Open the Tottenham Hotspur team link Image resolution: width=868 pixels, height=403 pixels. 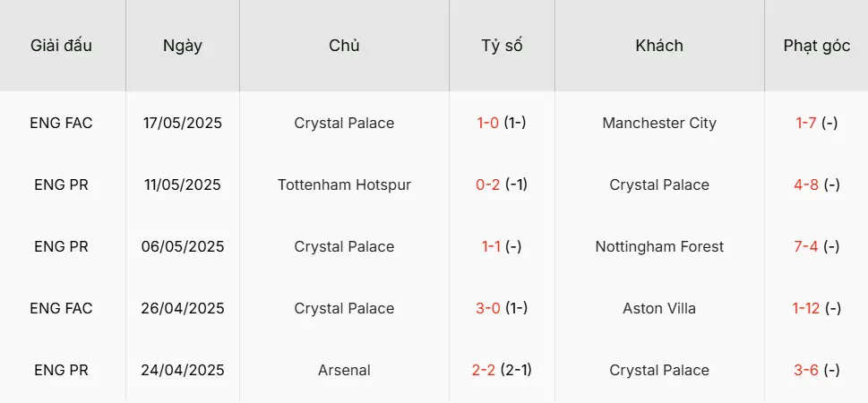[344, 185]
